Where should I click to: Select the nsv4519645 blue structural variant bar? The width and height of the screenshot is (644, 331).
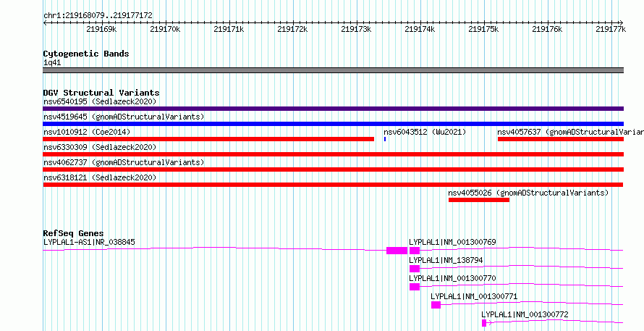pos(333,124)
